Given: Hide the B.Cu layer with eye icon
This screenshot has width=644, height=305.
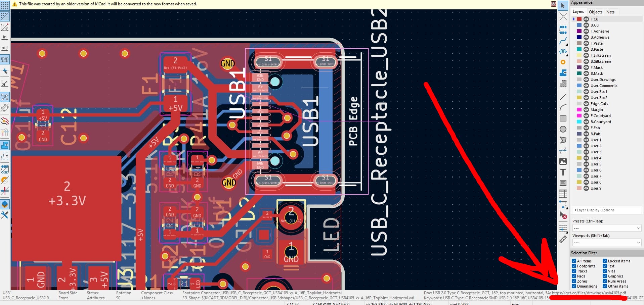Looking at the screenshot, I should [x=586, y=25].
